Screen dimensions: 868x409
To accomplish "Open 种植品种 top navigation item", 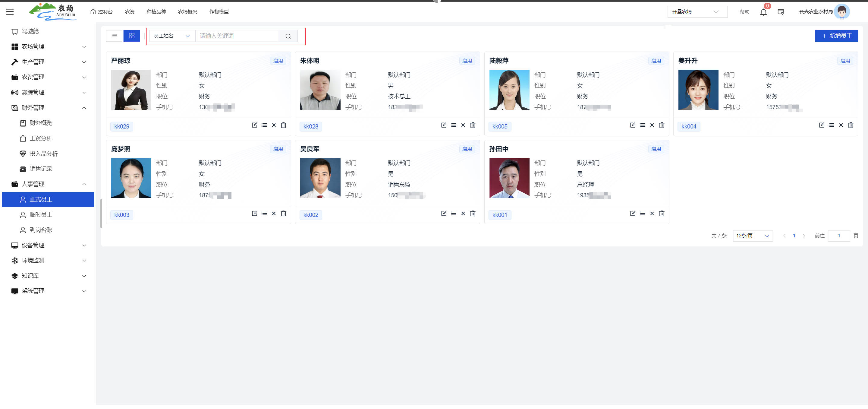I will coord(156,12).
